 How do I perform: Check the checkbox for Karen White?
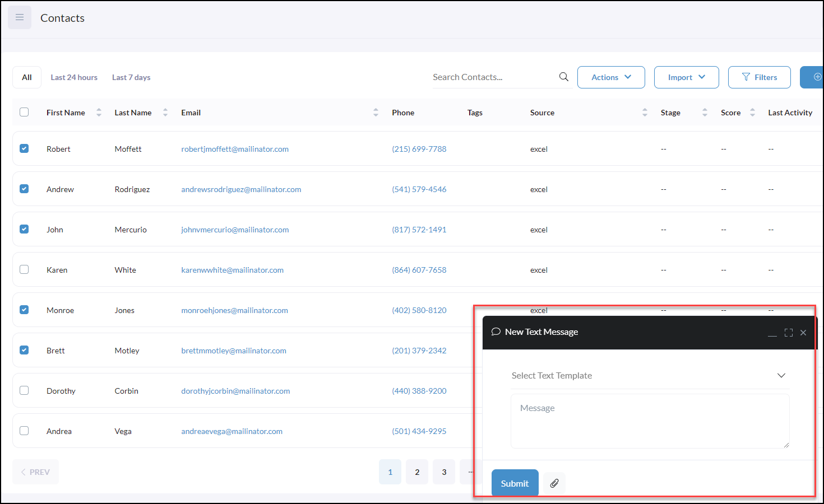point(24,269)
